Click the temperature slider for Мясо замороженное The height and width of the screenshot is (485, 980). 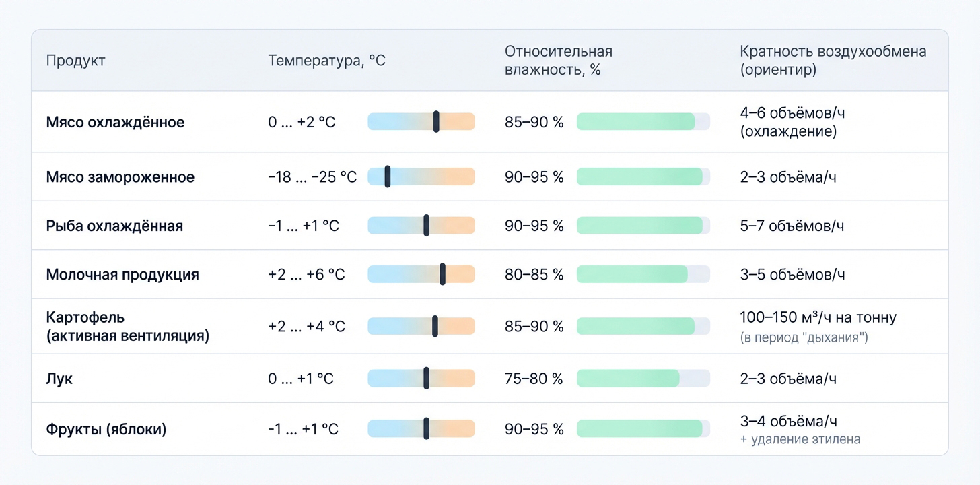[x=421, y=176]
